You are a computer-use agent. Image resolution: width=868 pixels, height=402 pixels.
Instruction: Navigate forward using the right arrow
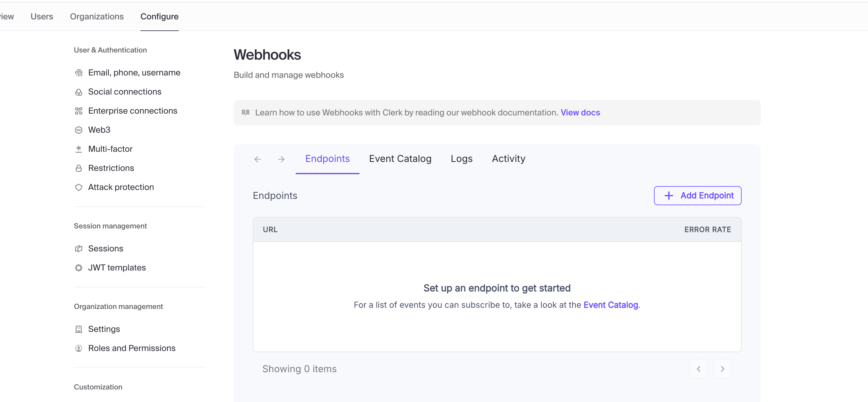click(x=281, y=159)
